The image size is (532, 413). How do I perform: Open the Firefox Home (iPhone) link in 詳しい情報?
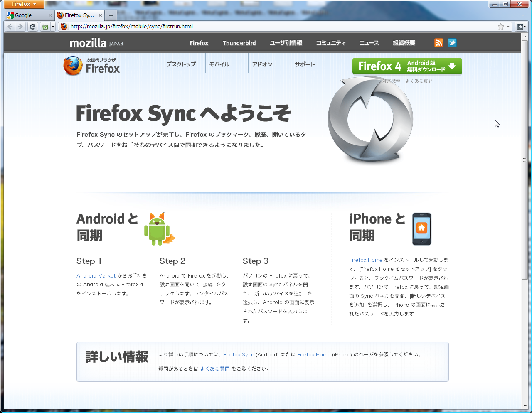(x=314, y=355)
